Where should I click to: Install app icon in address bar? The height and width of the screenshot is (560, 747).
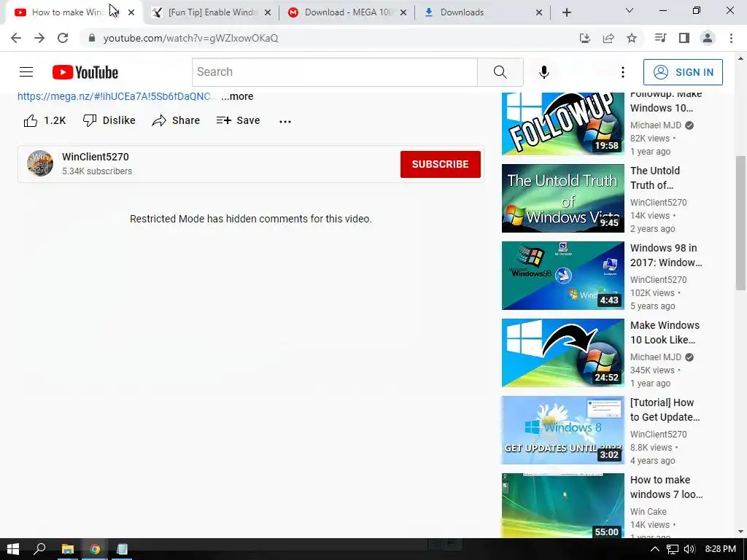coord(584,38)
